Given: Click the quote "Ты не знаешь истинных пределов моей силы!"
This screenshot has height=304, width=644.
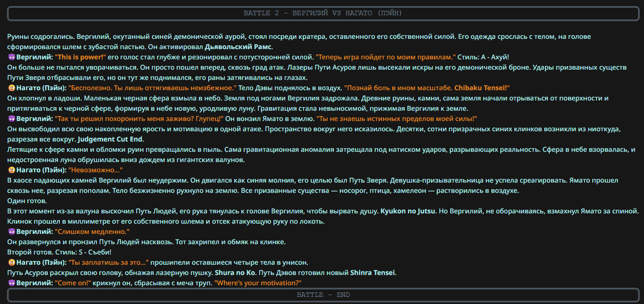Looking at the screenshot, I should point(397,119).
